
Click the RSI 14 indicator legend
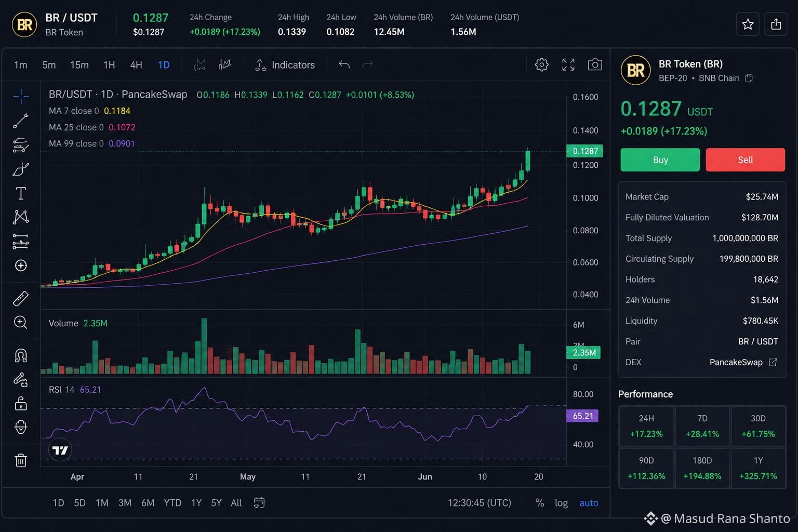pos(75,390)
